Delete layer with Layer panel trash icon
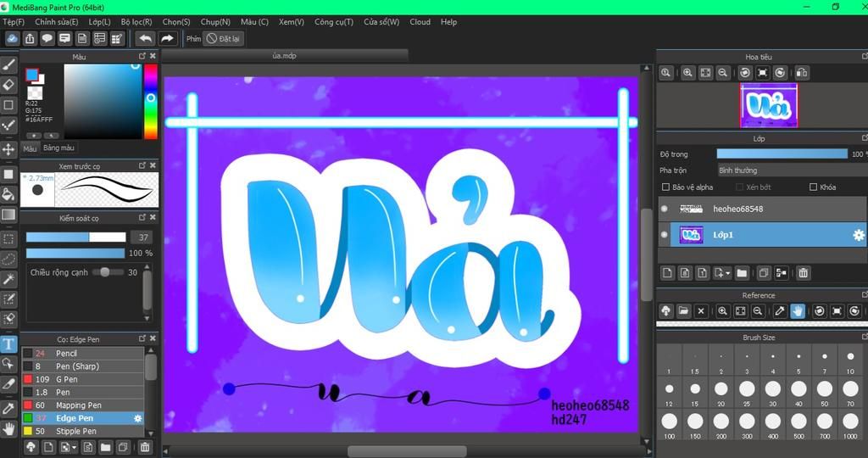The width and height of the screenshot is (868, 458). click(x=804, y=272)
